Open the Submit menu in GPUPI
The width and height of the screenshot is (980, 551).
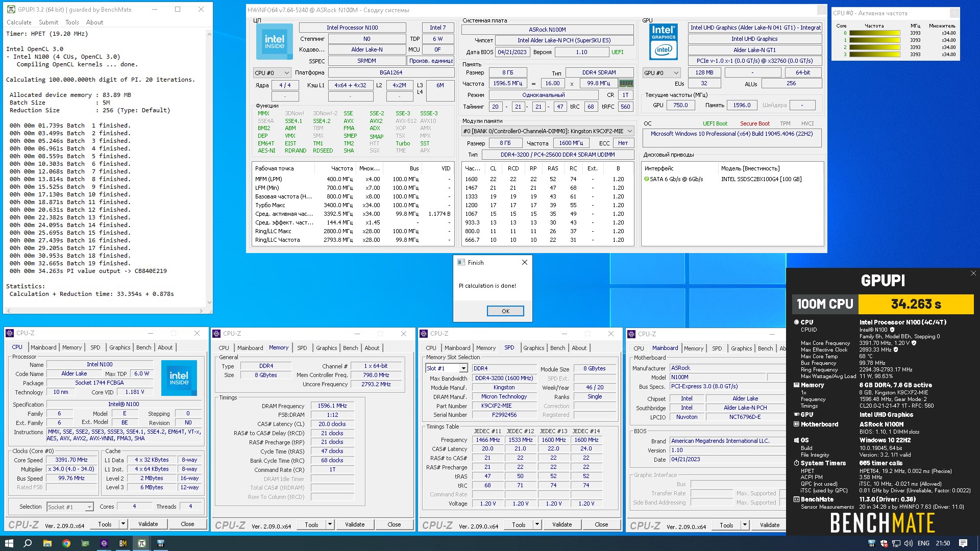(x=48, y=22)
